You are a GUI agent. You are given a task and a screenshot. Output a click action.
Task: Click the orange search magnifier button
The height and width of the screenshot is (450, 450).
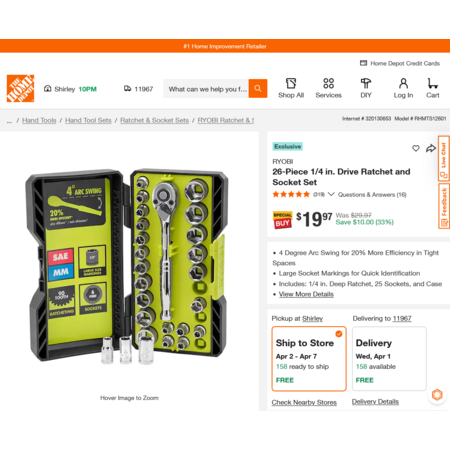[258, 88]
